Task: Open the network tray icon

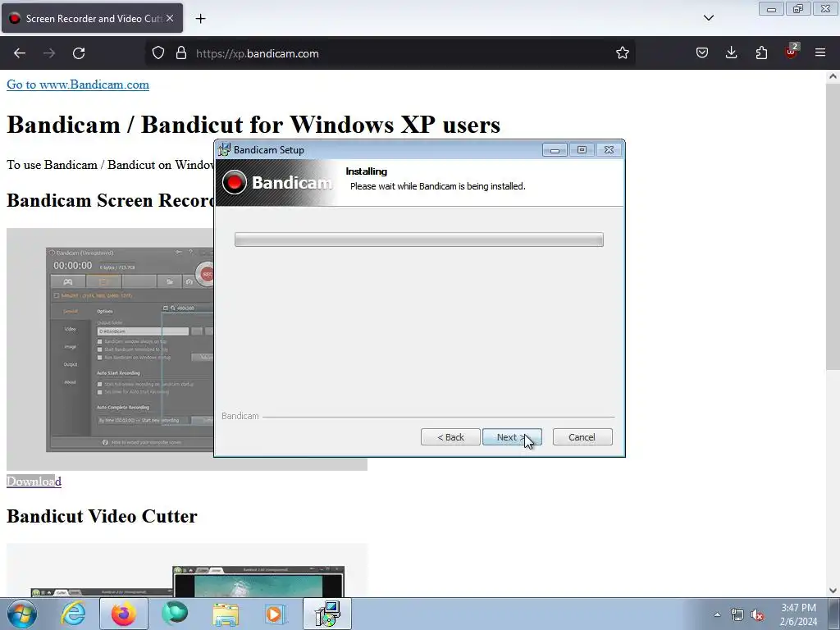Action: (x=737, y=614)
